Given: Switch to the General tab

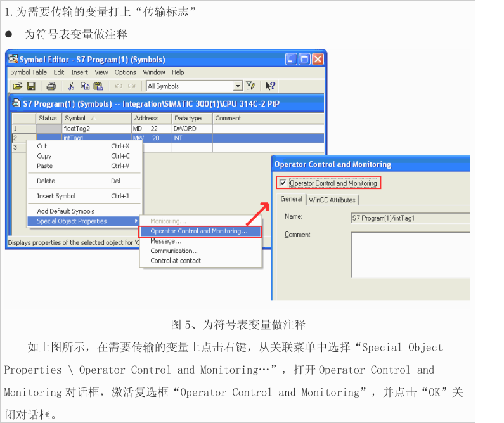Looking at the screenshot, I should (x=291, y=199).
